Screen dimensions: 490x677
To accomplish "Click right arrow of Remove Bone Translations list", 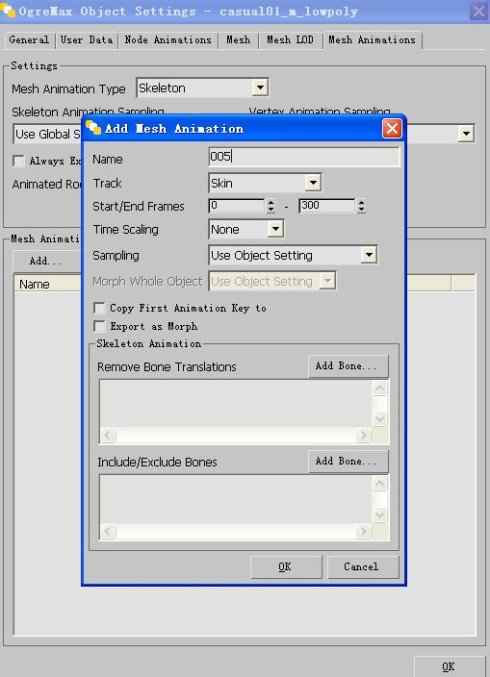I will pos(364,435).
